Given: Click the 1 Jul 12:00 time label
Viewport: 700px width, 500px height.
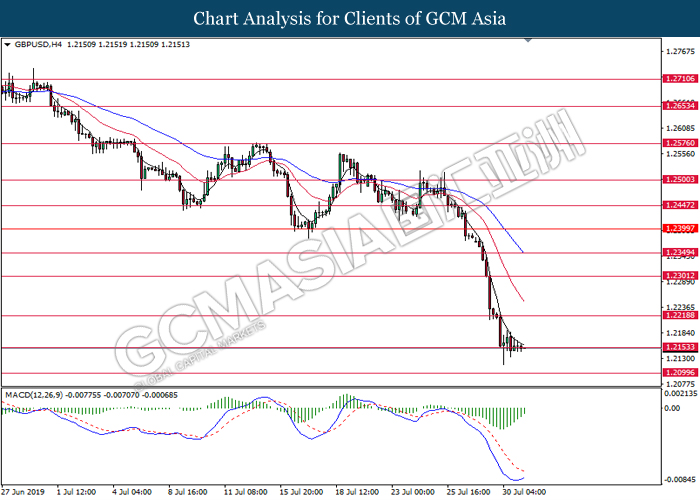Looking at the screenshot, I should [76, 492].
